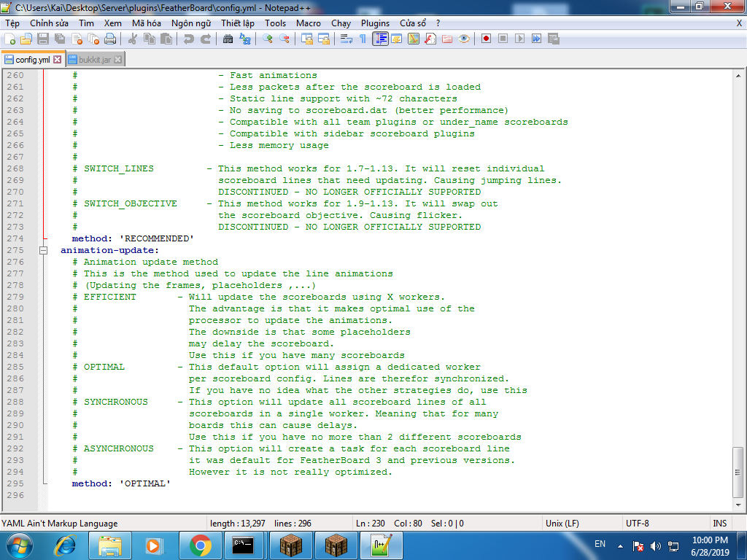Switch to the bukkit.jar tab
Viewport: 747px width, 560px height.
[x=95, y=60]
